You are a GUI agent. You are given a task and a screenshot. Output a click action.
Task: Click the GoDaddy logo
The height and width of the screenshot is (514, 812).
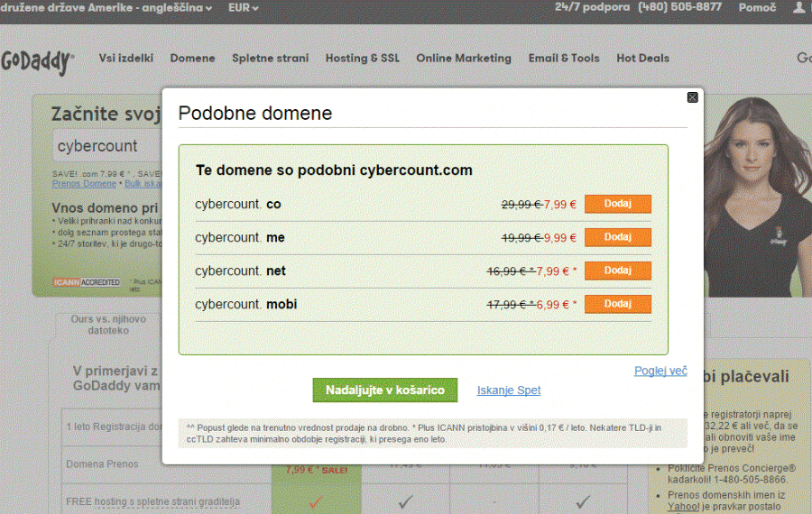pyautogui.click(x=37, y=60)
